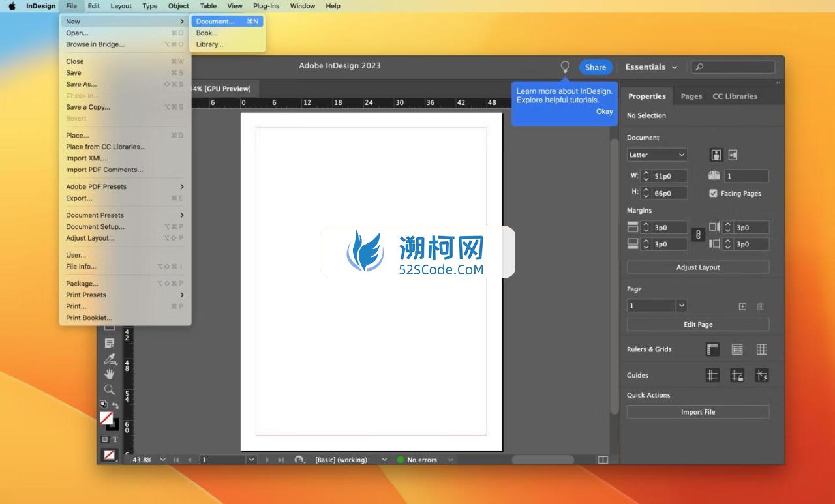Open the [Basic] (working) profile dropdown
This screenshot has height=504, width=835.
tap(384, 460)
